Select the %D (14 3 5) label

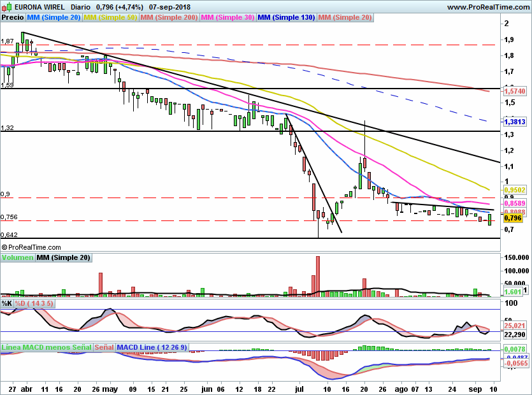tap(34, 303)
